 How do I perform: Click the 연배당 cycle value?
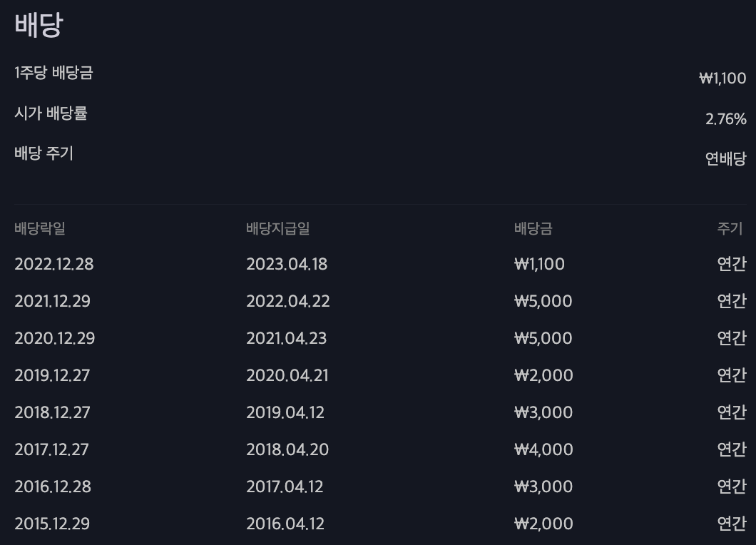pos(725,158)
